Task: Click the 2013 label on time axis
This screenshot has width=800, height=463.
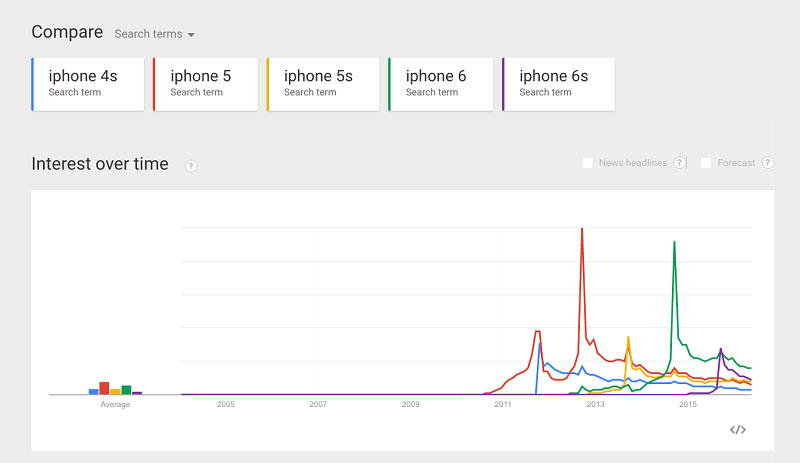Action: tap(595, 404)
